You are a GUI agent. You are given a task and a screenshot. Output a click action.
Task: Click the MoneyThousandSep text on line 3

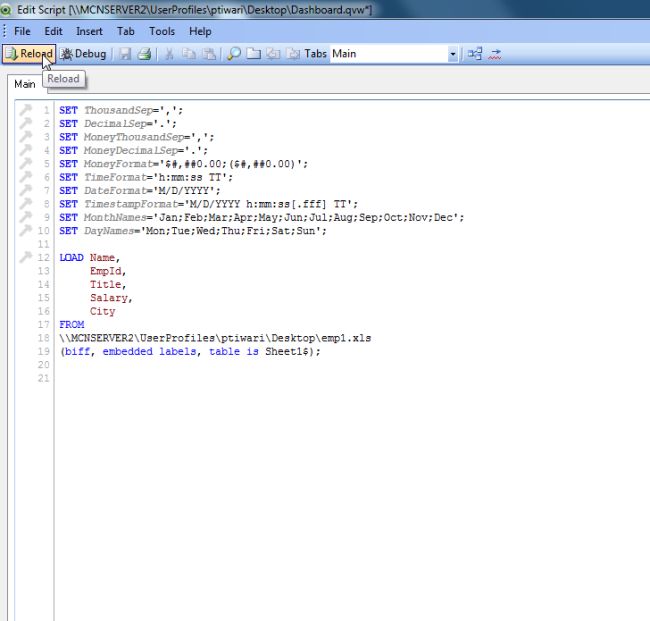[x=134, y=137]
